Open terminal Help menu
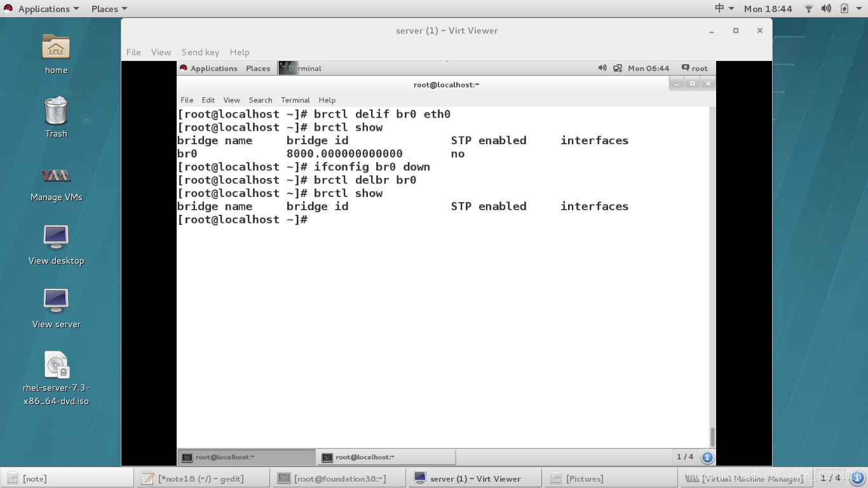Viewport: 868px width, 488px height. (327, 100)
